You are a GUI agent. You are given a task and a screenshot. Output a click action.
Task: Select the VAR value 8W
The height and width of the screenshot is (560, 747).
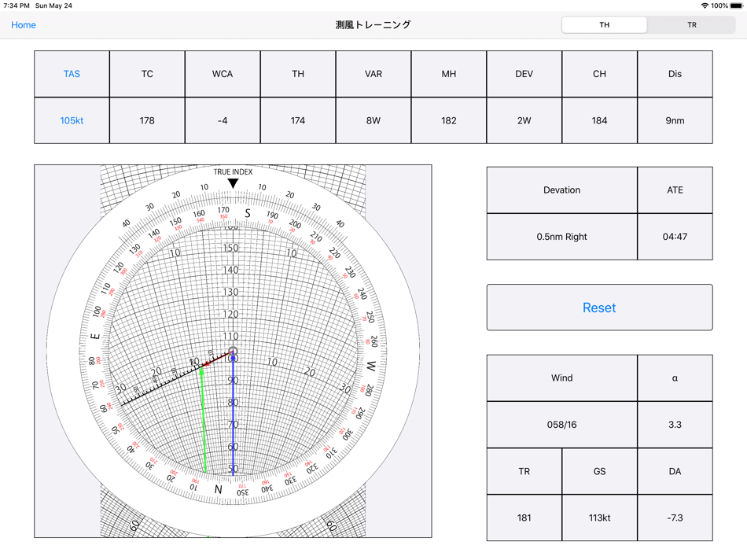(x=373, y=120)
